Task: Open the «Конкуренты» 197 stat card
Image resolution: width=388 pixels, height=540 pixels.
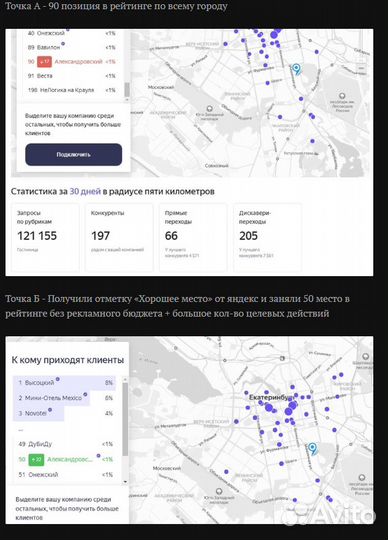Action: [x=119, y=238]
